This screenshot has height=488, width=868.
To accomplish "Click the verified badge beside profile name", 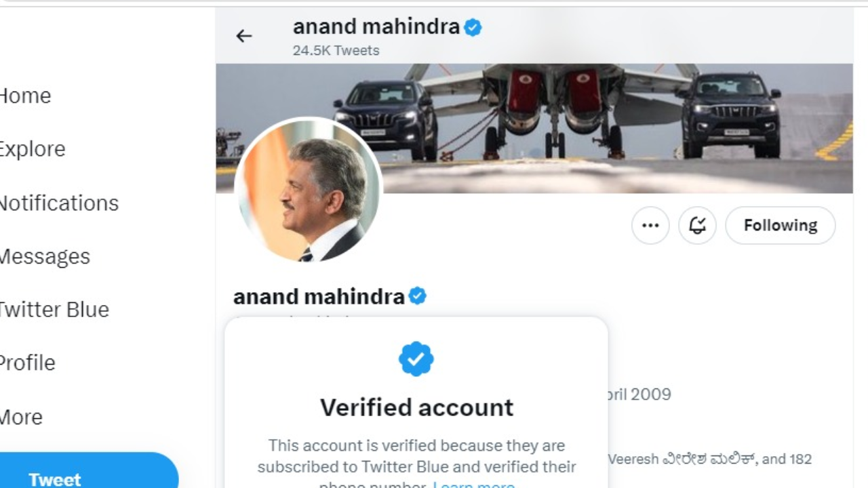I will point(417,296).
